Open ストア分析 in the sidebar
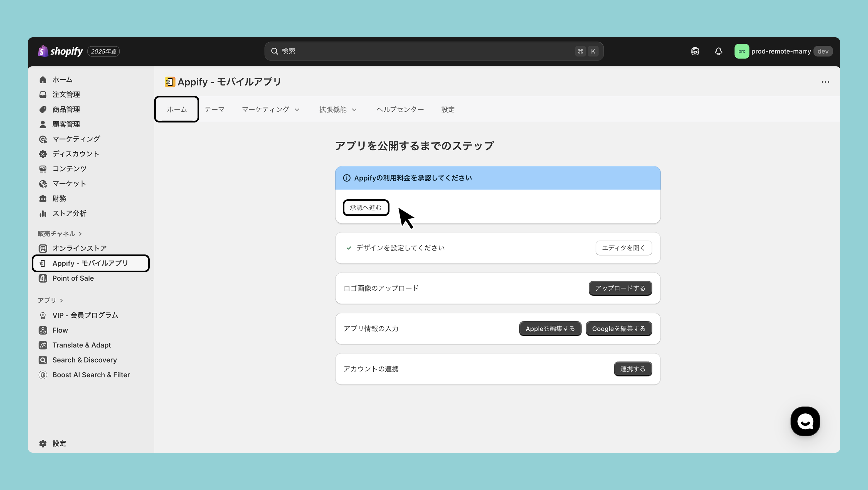The image size is (868, 490). [69, 213]
